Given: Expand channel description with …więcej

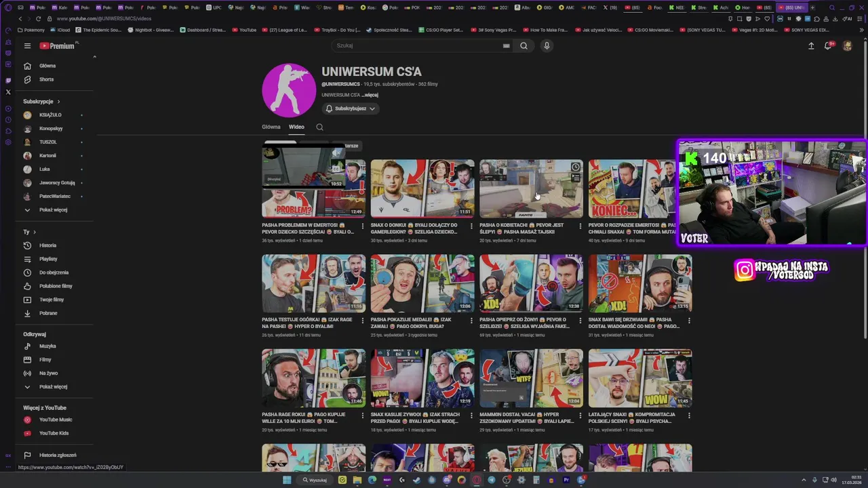Looking at the screenshot, I should tap(370, 95).
